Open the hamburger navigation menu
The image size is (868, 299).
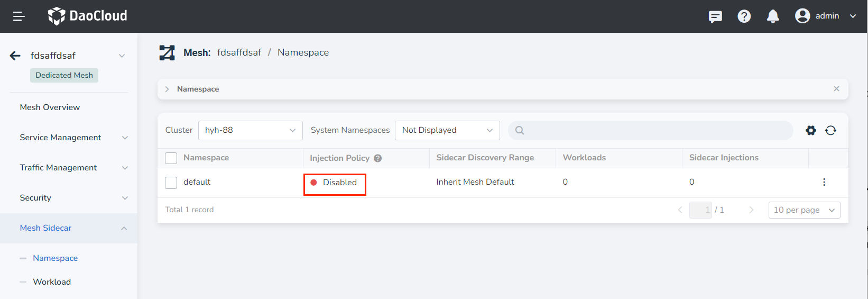coord(19,16)
